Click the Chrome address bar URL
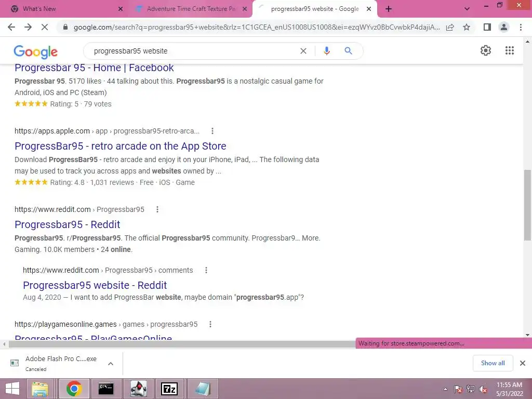This screenshot has height=399, width=532. click(257, 27)
